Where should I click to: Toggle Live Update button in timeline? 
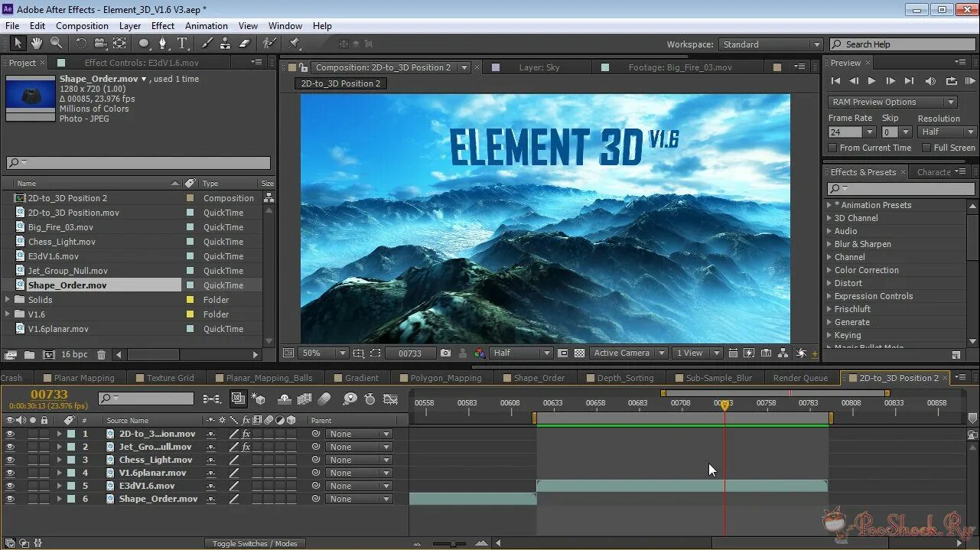pos(238,399)
